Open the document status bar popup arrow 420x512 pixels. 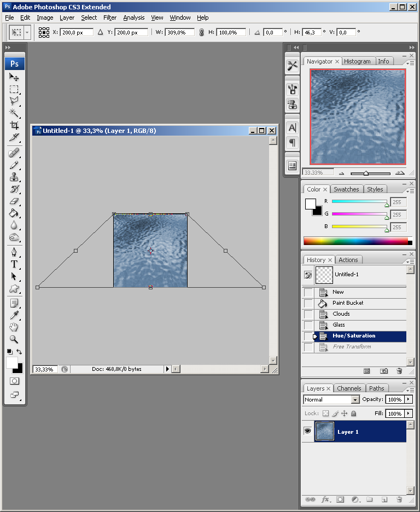pos(167,369)
